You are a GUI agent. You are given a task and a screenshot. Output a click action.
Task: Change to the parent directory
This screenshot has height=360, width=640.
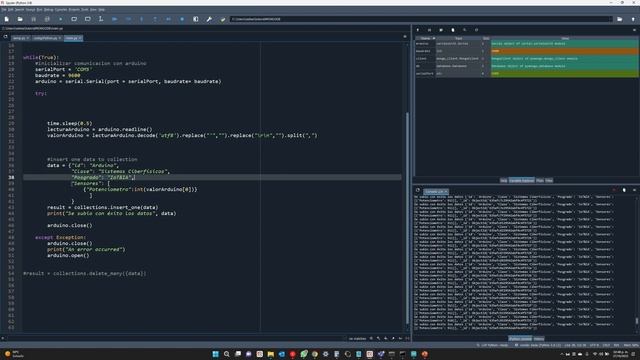pyautogui.click(x=633, y=19)
